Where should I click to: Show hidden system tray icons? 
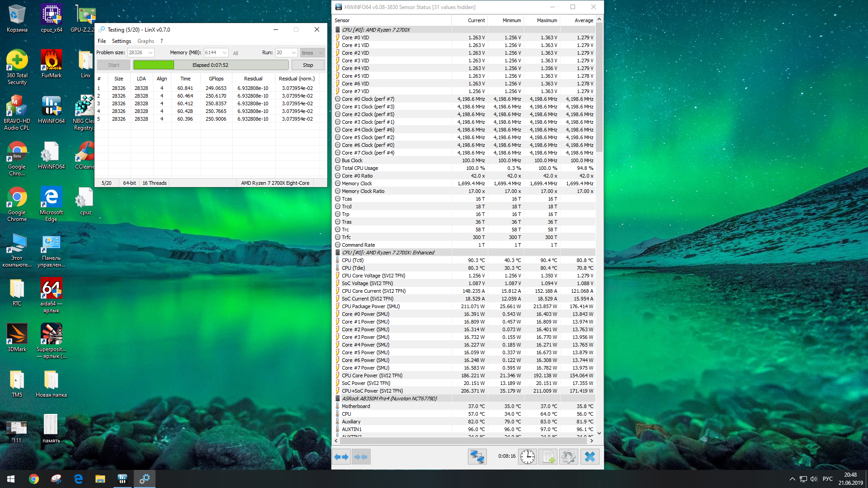(x=792, y=479)
